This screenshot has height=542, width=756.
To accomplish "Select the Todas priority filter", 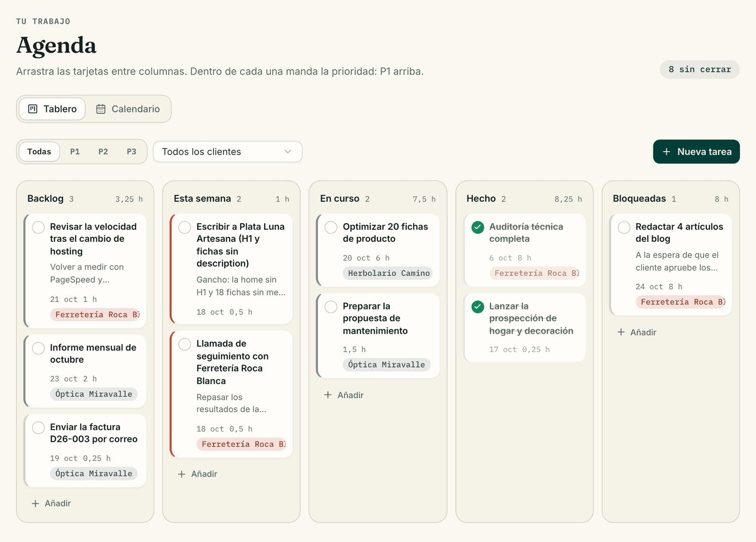I will pos(39,152).
